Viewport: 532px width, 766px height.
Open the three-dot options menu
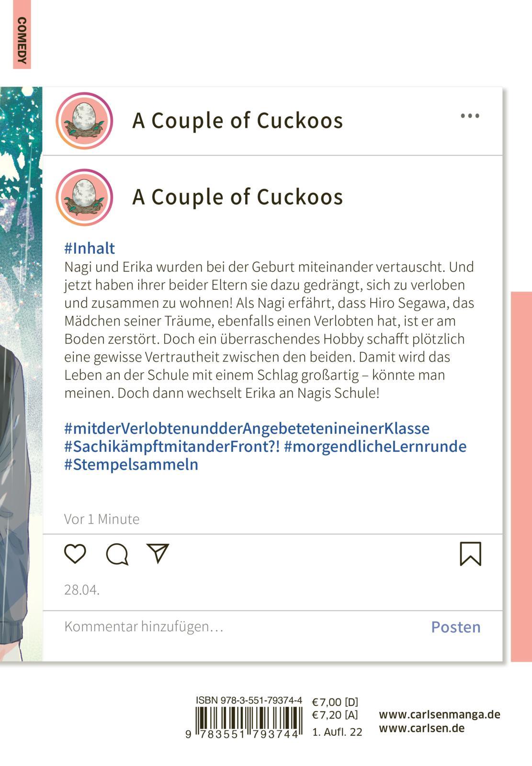point(470,116)
